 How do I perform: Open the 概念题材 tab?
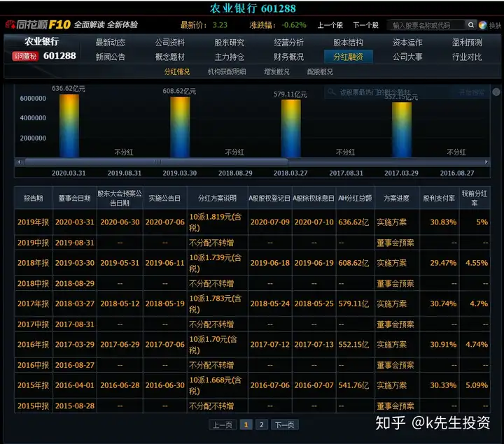pos(170,57)
